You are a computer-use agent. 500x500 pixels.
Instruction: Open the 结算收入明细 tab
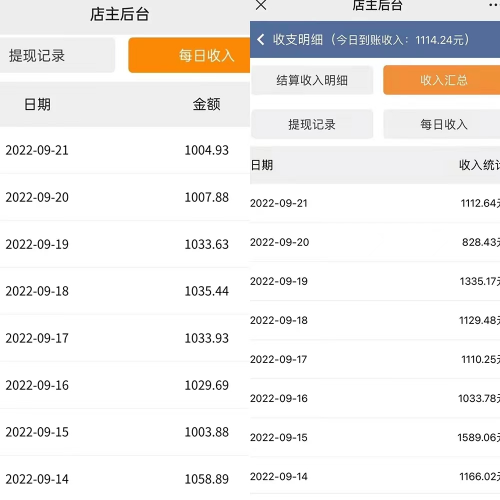[x=312, y=80]
